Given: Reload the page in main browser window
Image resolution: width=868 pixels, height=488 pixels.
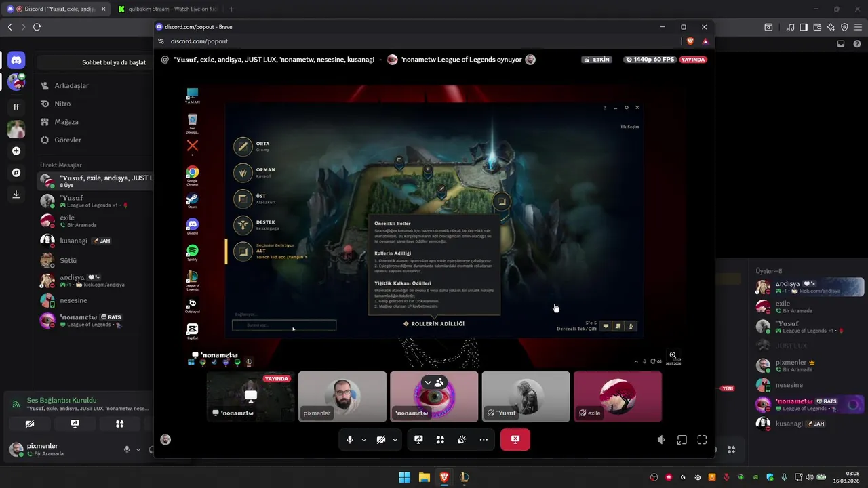Looking at the screenshot, I should tap(37, 27).
